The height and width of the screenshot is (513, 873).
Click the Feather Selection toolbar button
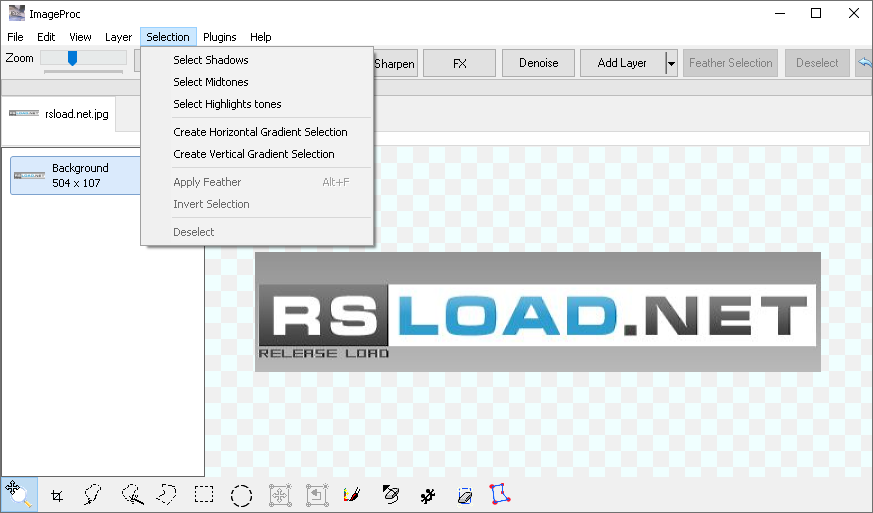coord(730,63)
